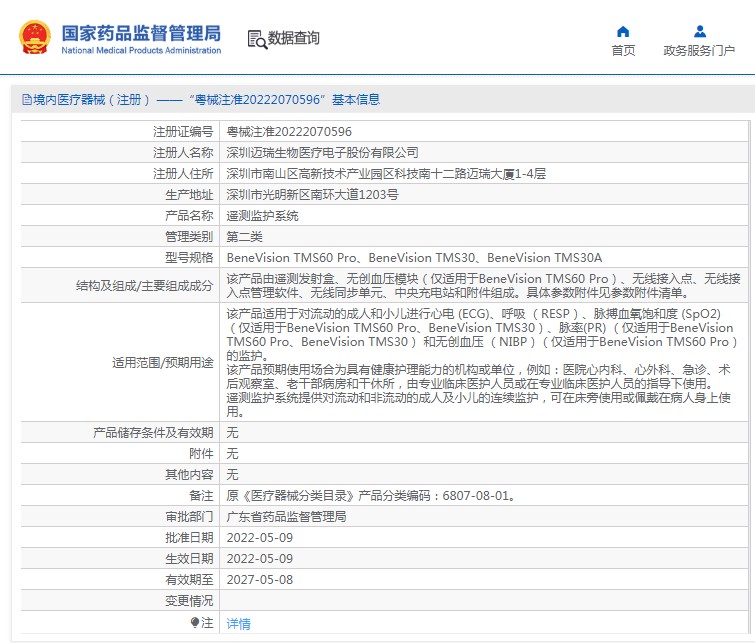
Task: Click approval department 广东省药品监督管理局
Action: (286, 517)
